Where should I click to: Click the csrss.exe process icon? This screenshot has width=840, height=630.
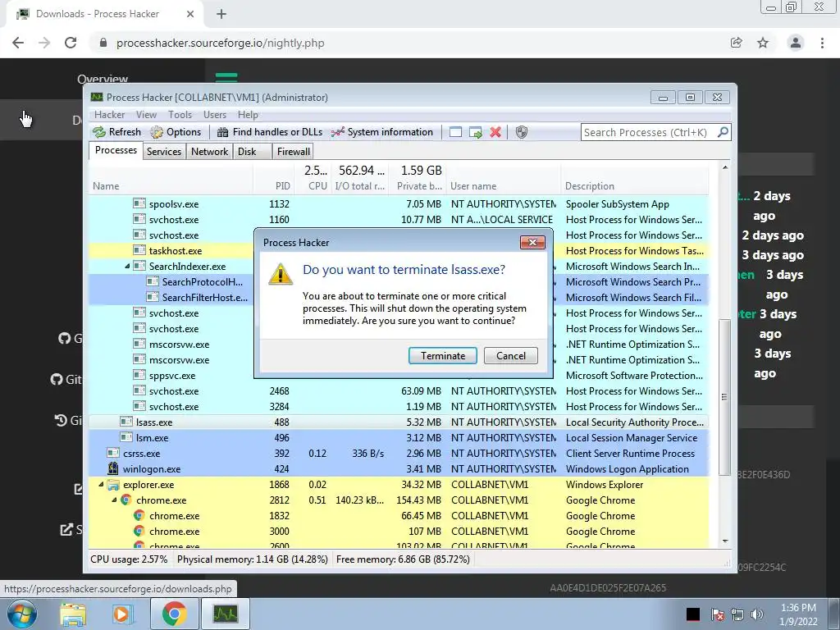(113, 453)
